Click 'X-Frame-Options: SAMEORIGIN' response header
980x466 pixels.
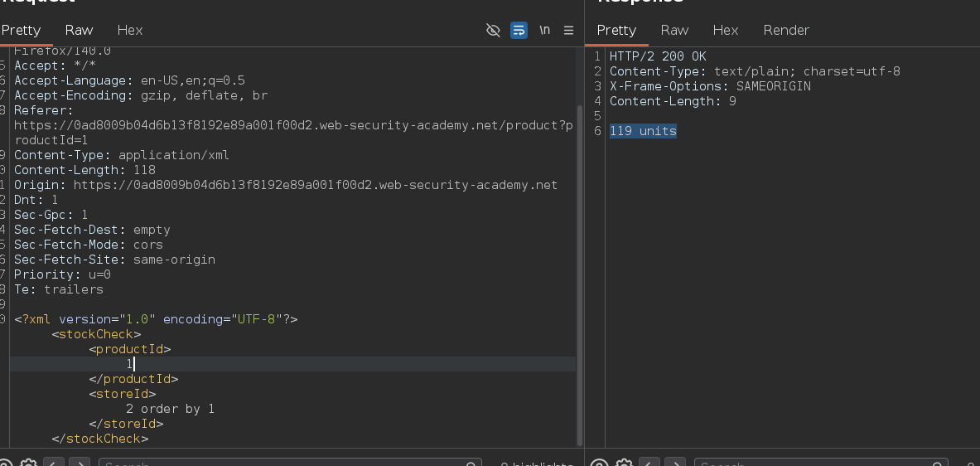(x=710, y=86)
